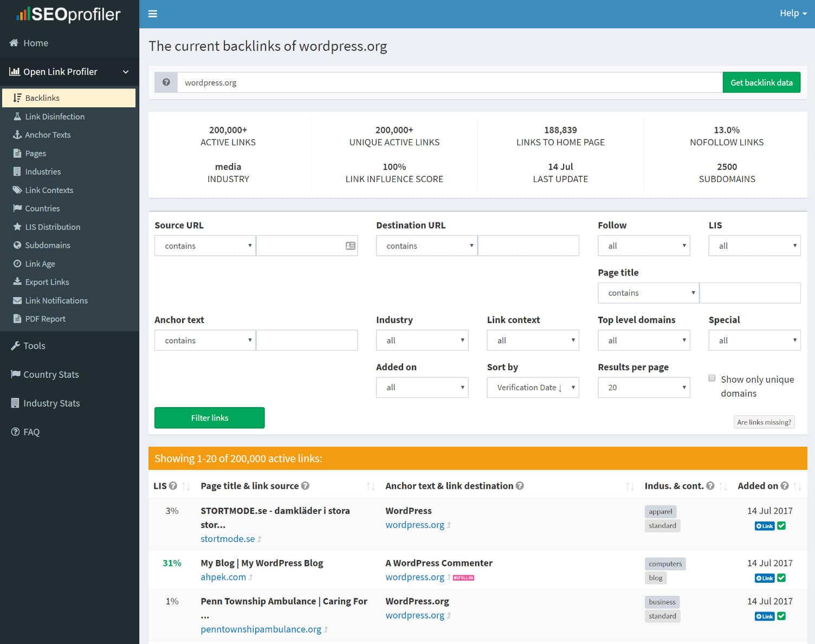
Task: Click the Filter links button
Action: [209, 417]
